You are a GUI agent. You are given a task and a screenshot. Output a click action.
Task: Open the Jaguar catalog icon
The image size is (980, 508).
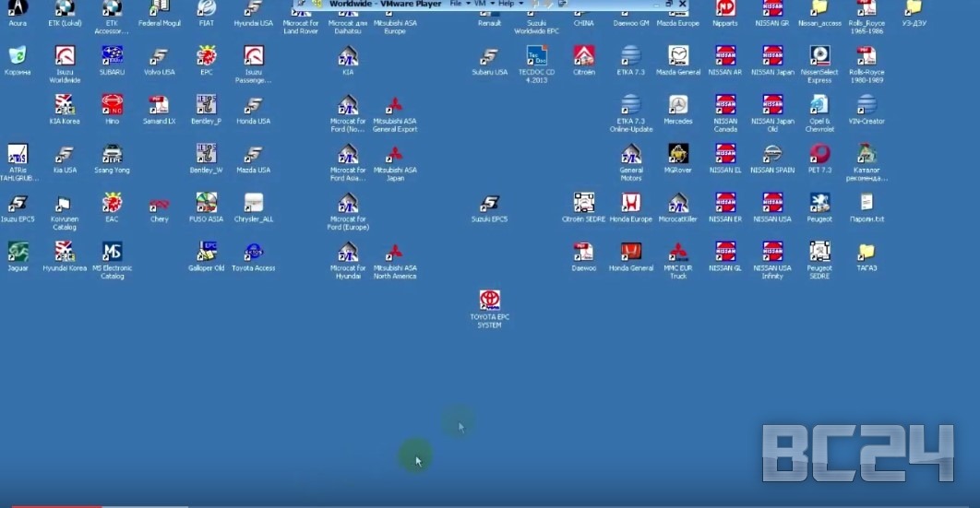18,251
